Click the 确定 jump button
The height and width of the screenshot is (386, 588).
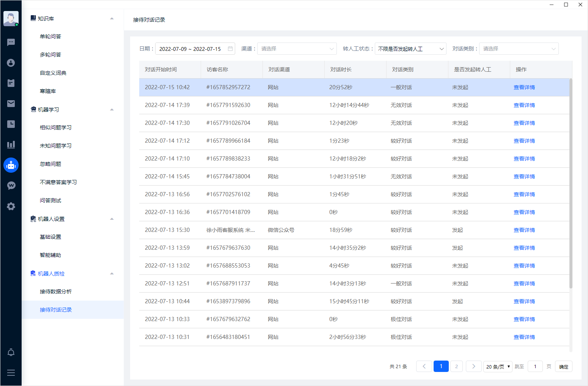click(564, 367)
